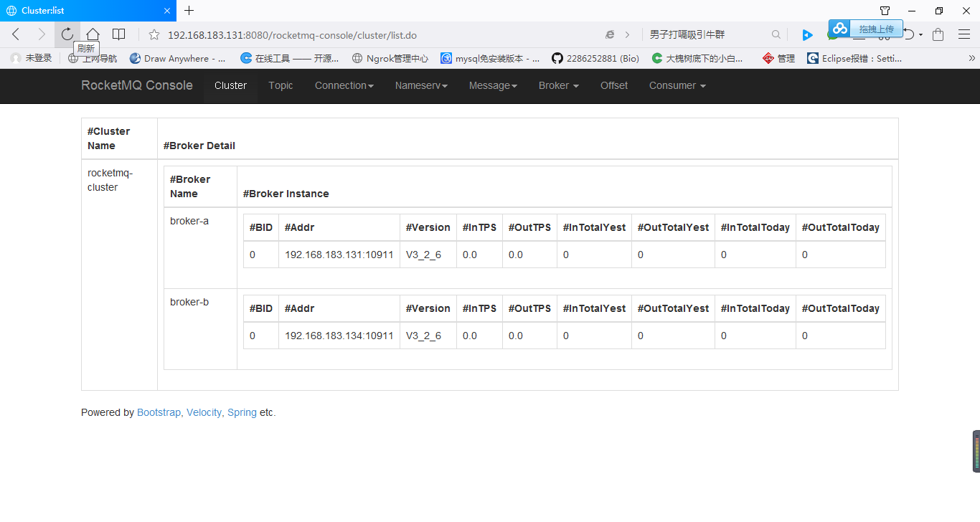Click the arrow next to the IE mode icon

click(x=627, y=34)
